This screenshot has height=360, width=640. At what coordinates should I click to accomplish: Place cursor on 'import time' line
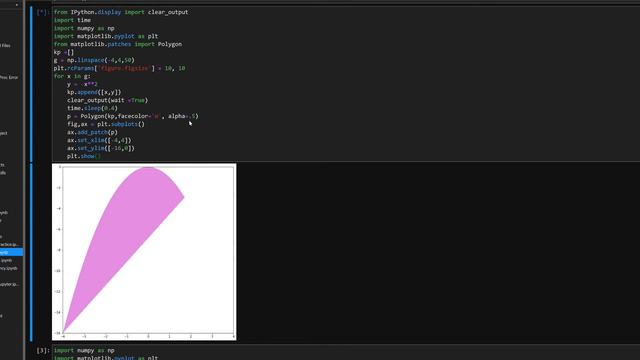[72, 20]
